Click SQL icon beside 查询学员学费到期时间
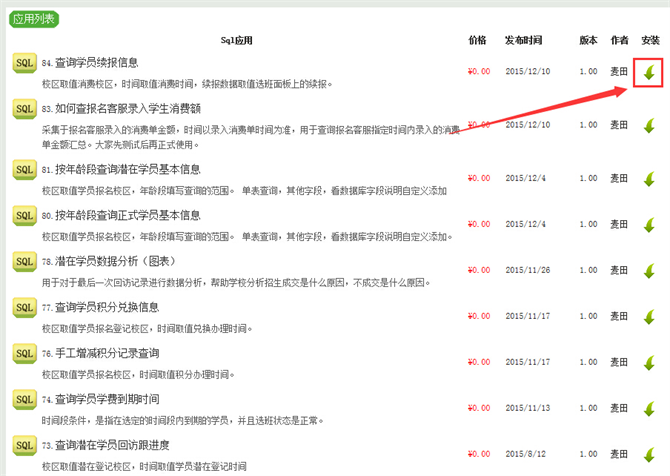 (24, 400)
